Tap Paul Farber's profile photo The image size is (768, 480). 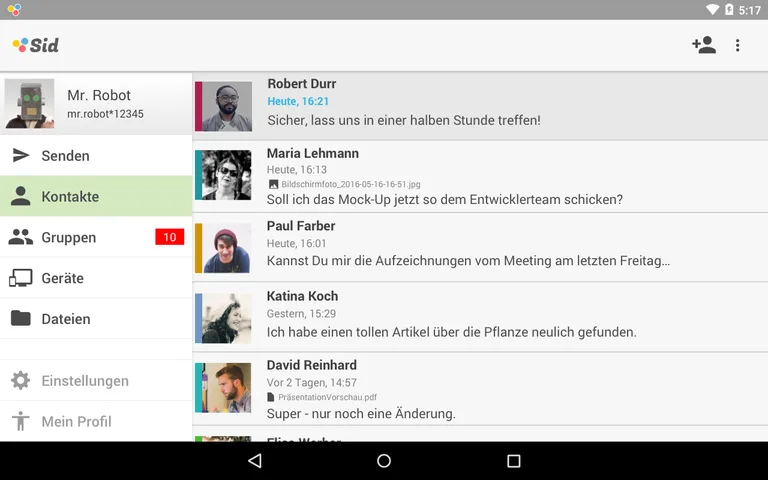(226, 248)
